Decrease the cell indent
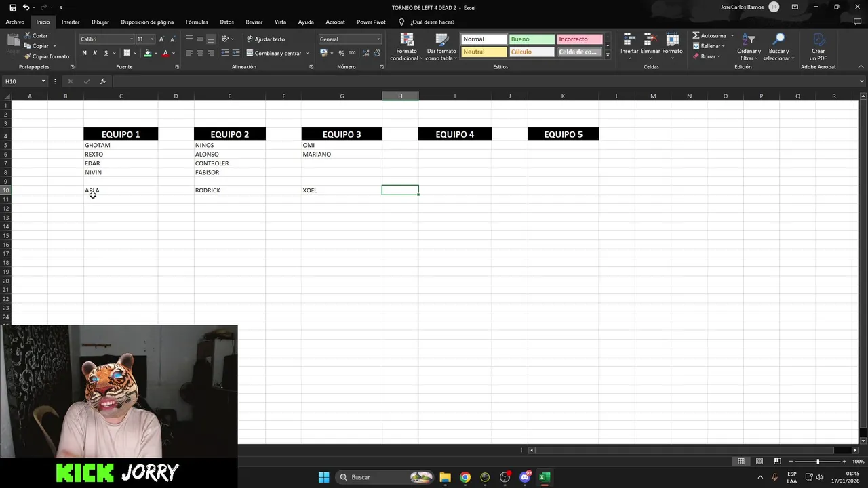Screen dimensions: 868x488 (225, 53)
